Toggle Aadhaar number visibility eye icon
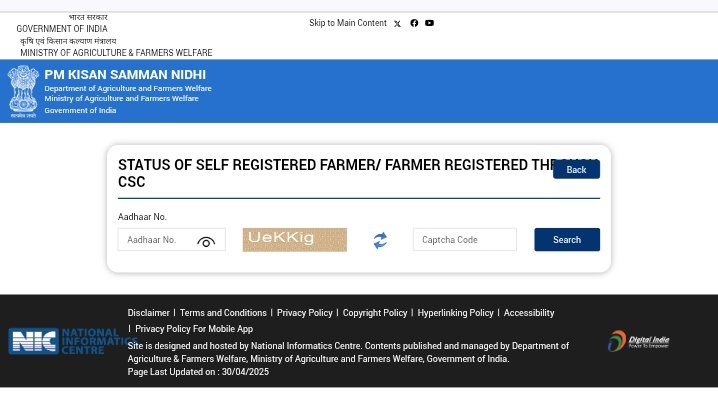Viewport: 718px width, 418px height. pos(206,241)
